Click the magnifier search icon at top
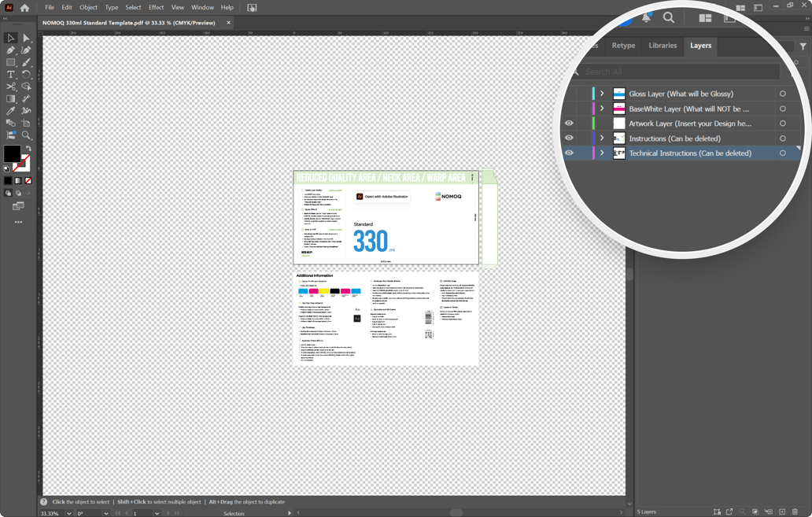Image resolution: width=812 pixels, height=517 pixels. click(669, 17)
